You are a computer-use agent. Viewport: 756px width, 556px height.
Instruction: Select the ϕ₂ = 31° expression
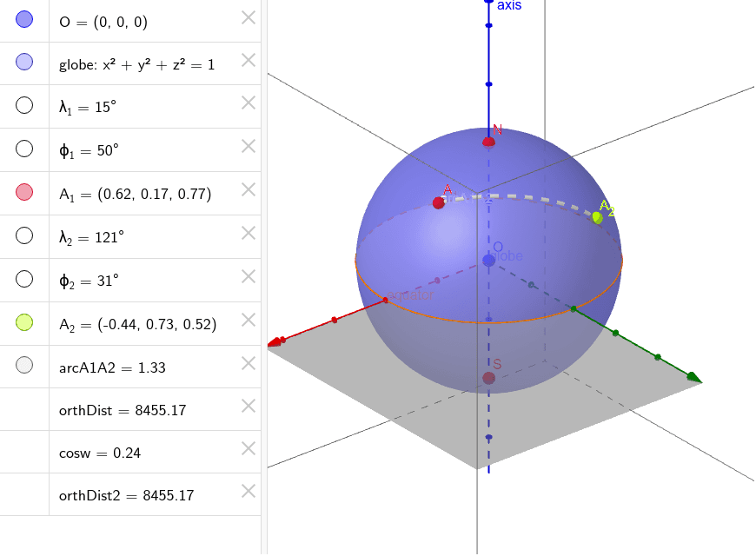click(x=89, y=281)
